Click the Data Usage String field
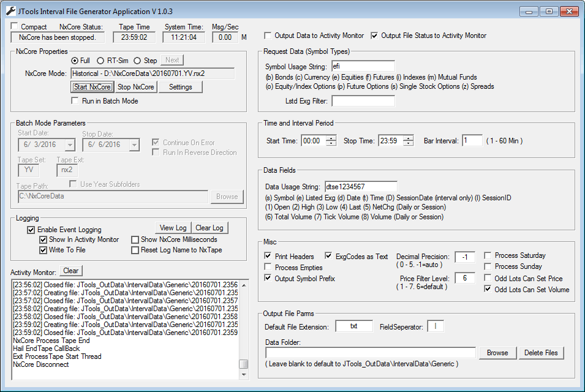This screenshot has height=392, width=585. coord(361,186)
